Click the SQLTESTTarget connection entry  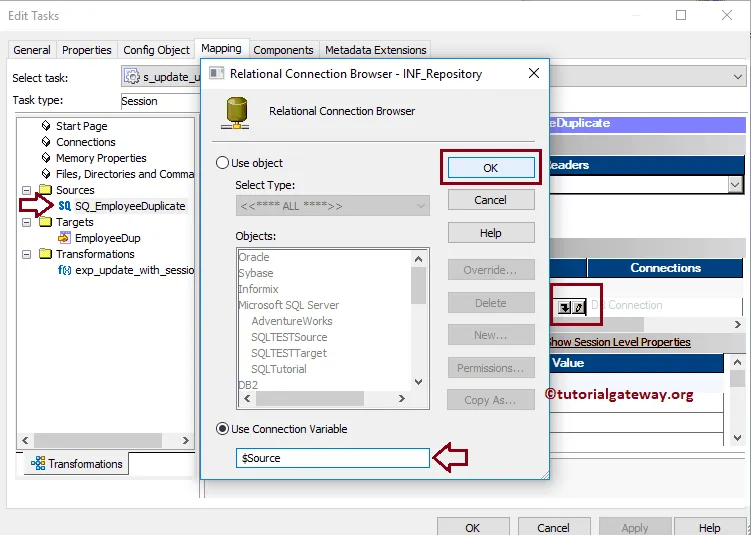[289, 353]
